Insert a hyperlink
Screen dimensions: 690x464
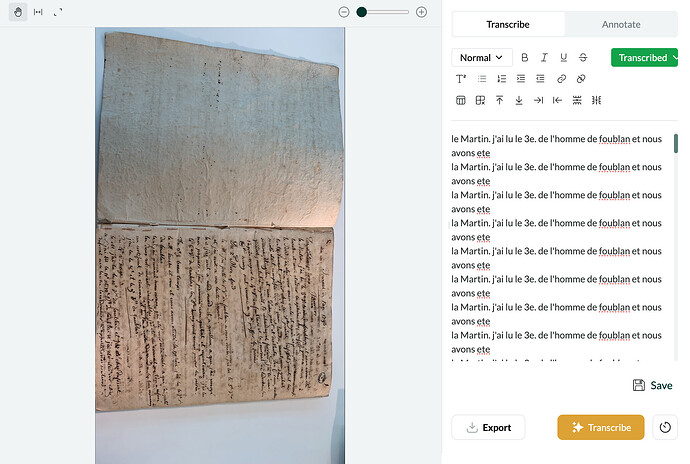point(562,79)
